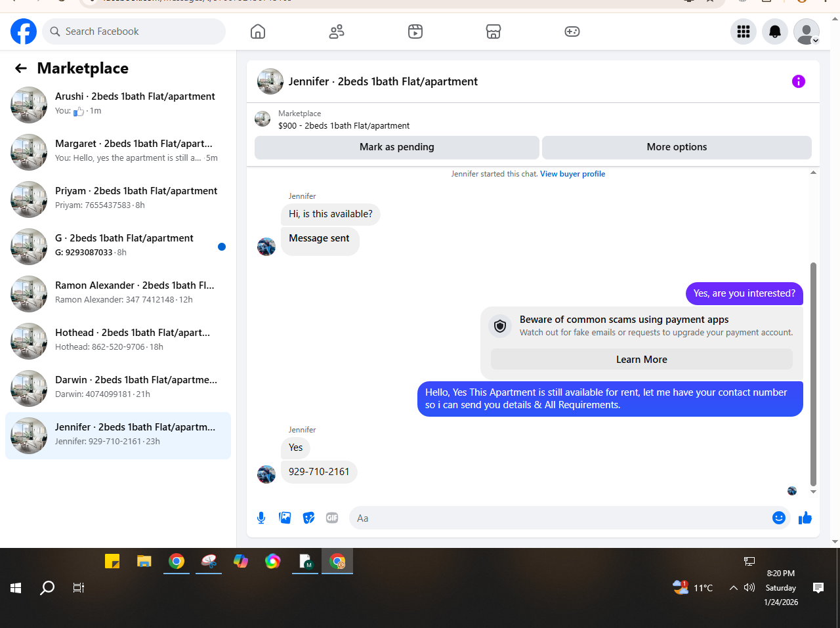Click the 'Hi, is this available?' message
Image resolution: width=840 pixels, height=628 pixels.
(x=331, y=214)
